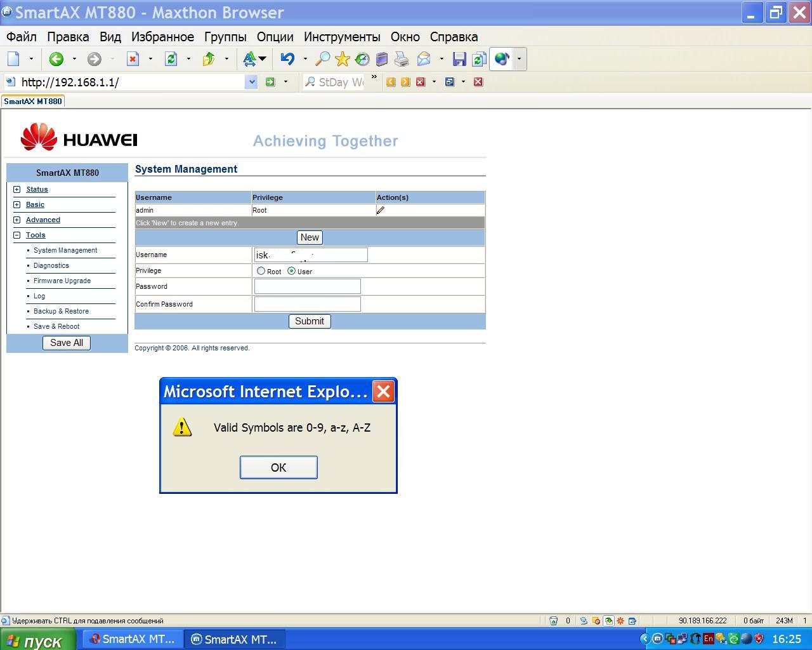Click the пуск Start button
The width and height of the screenshot is (812, 650).
38,640
